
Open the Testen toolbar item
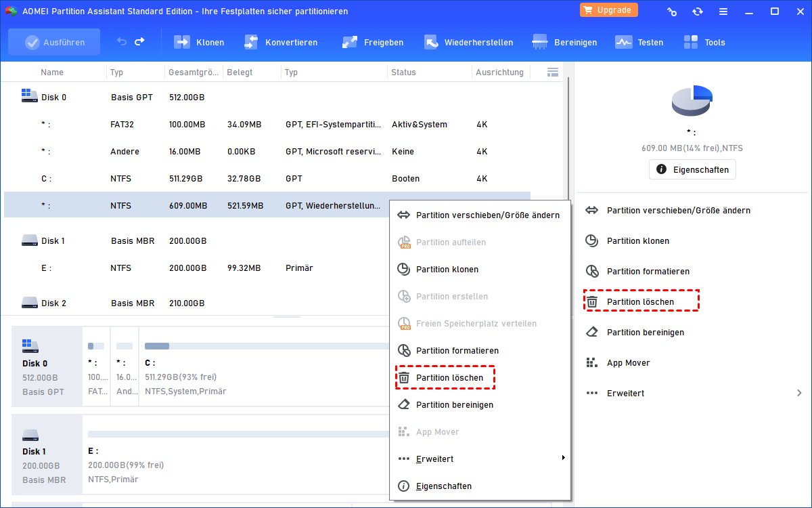pyautogui.click(x=639, y=42)
